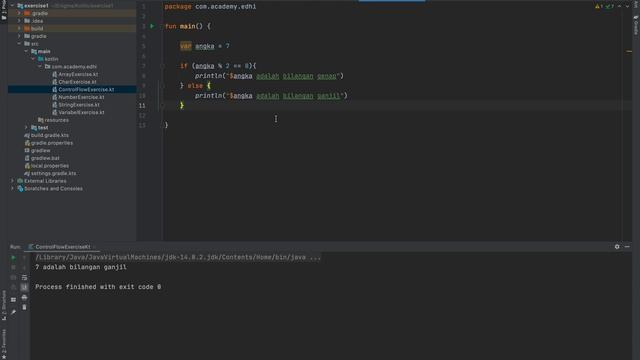Open gradle.properties file
The image size is (640, 360).
[52, 143]
